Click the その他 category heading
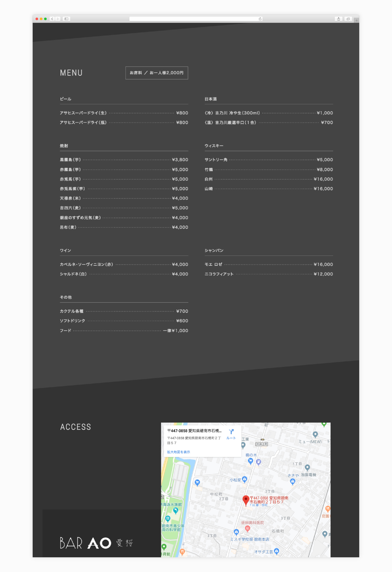Image resolution: width=392 pixels, height=572 pixels. (66, 297)
